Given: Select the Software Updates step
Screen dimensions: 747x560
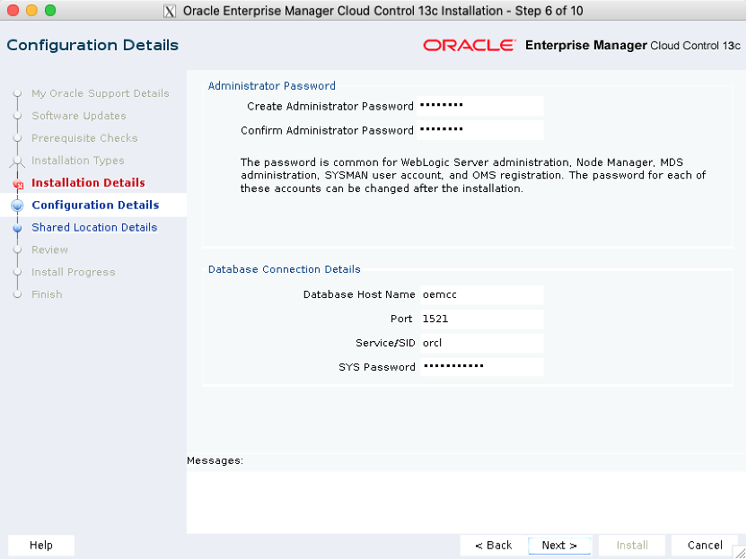Looking at the screenshot, I should pyautogui.click(x=79, y=116).
